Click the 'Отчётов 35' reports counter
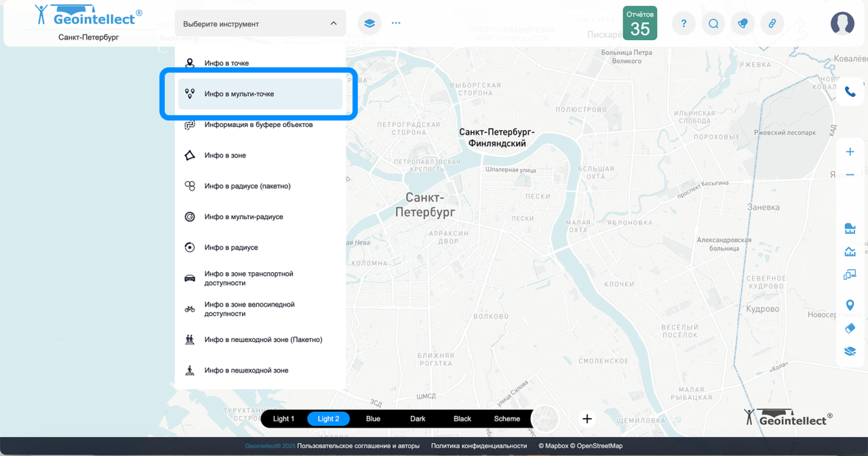 [x=639, y=24]
